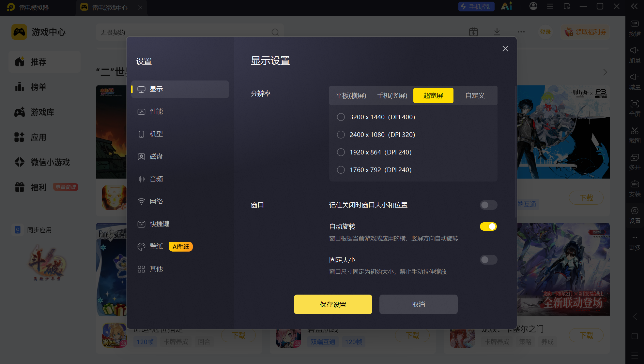The image size is (644, 364).
Task: Open the hamburger menu in title bar
Action: [550, 7]
